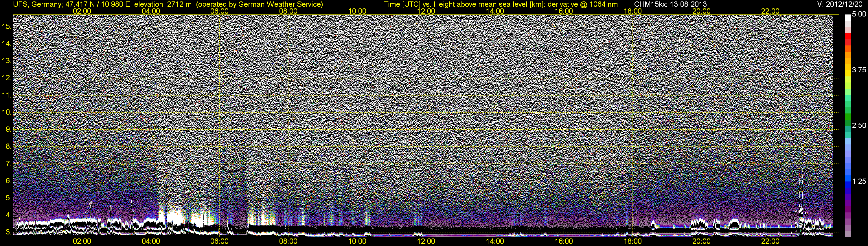Click the bright white cloud signal near 05:00

click(177, 217)
